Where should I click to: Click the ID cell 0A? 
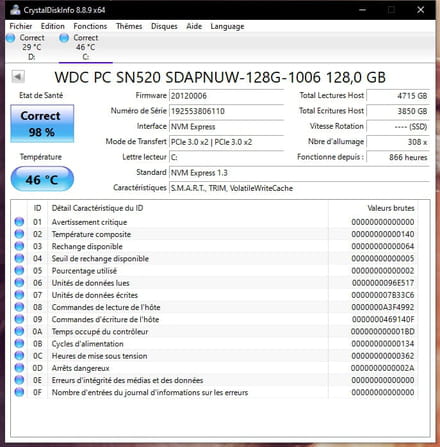click(x=37, y=331)
